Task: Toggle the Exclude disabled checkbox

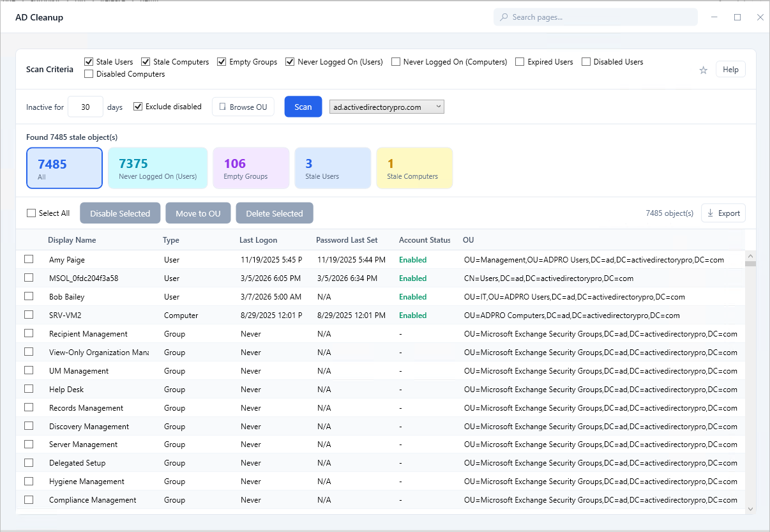Action: pos(138,107)
